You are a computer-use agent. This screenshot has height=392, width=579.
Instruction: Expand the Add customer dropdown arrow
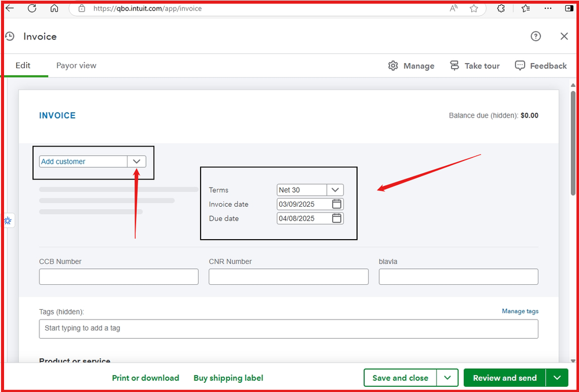click(x=137, y=162)
